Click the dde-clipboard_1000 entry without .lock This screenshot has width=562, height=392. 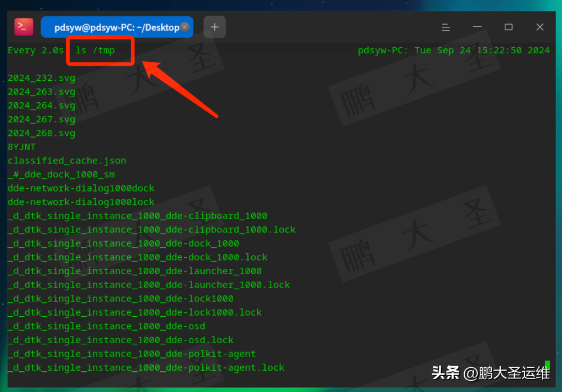click(138, 216)
